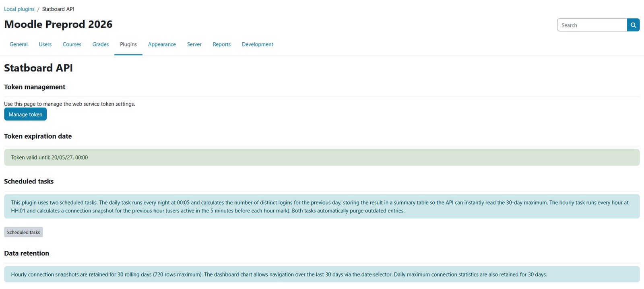Click the Data retention heading
The image size is (644, 289).
(27, 253)
